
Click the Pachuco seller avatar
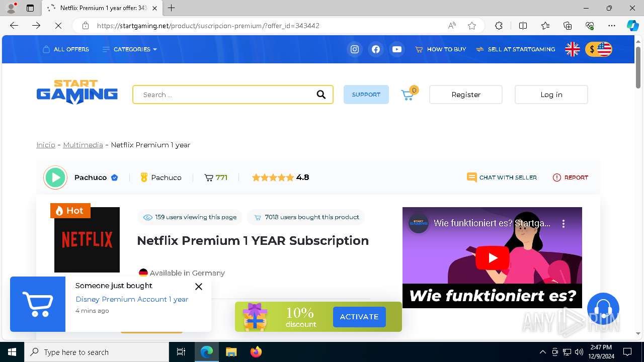tap(55, 177)
